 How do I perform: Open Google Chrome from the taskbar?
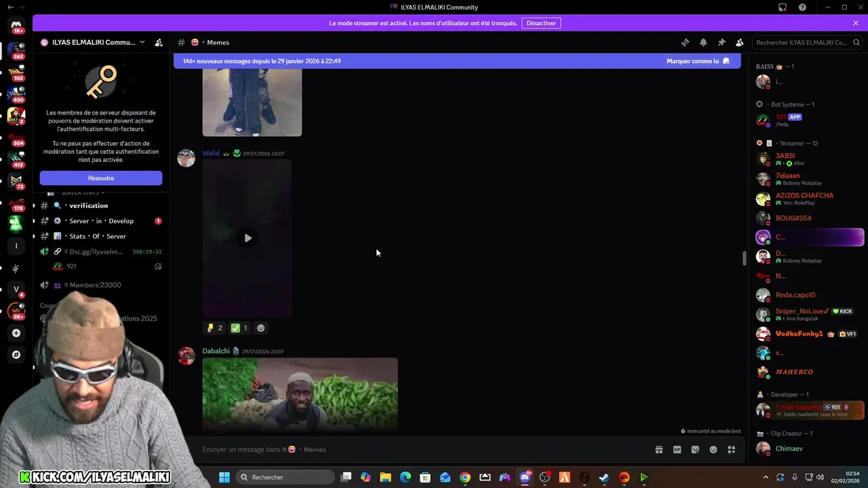click(x=465, y=477)
